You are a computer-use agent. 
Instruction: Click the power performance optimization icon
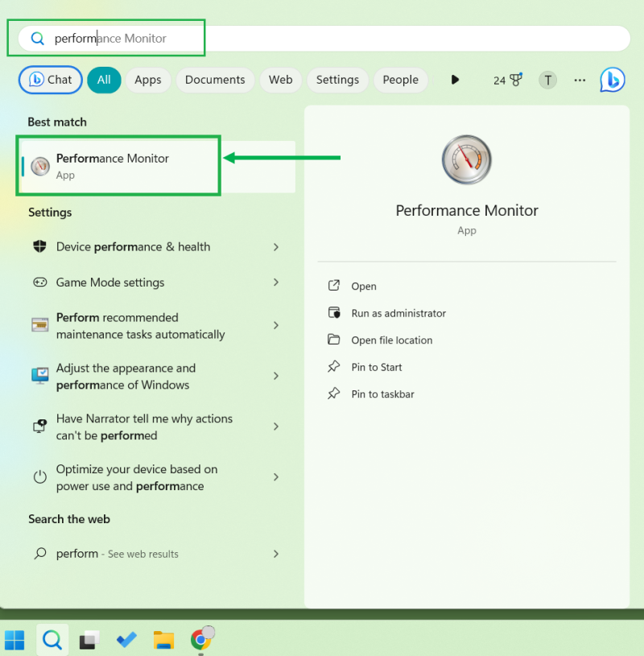click(x=39, y=477)
